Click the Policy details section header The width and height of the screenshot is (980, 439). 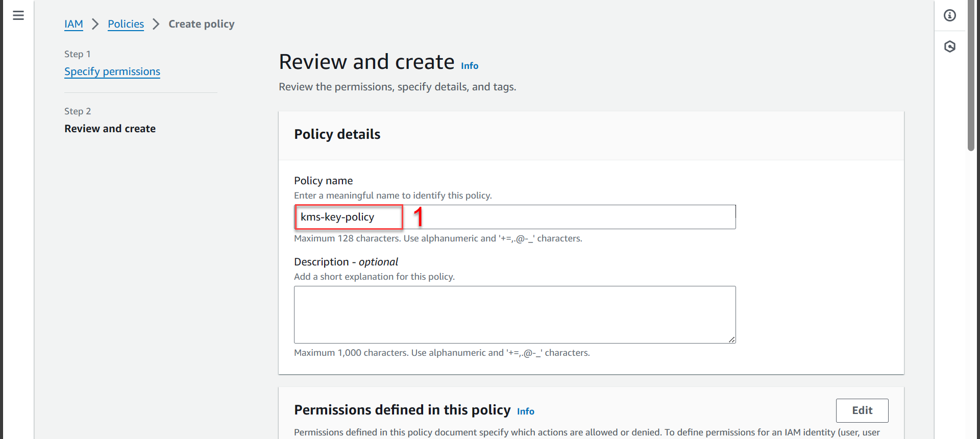point(337,134)
